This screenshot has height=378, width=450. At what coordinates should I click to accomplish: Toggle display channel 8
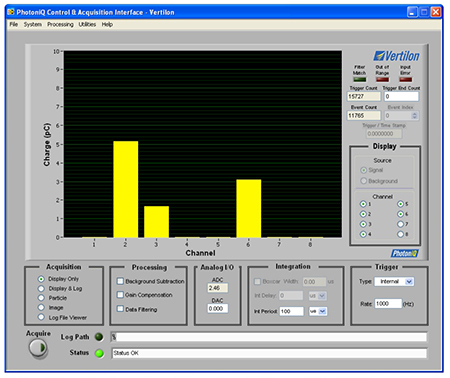click(x=400, y=234)
